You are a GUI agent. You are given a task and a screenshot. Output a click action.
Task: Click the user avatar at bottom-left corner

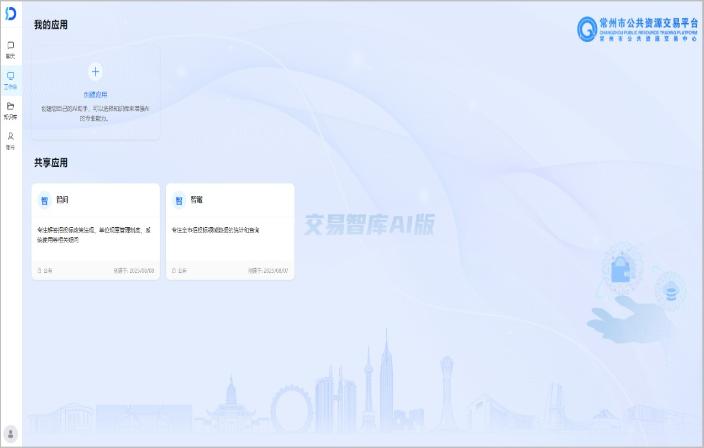pyautogui.click(x=10, y=434)
